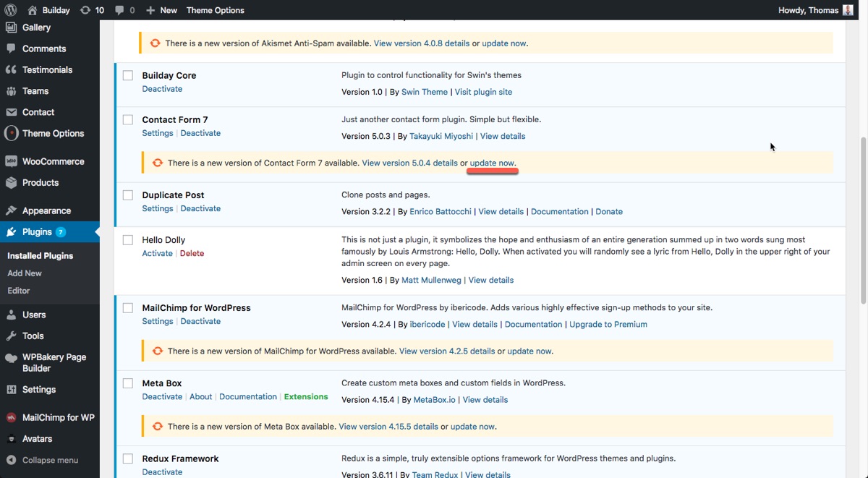Viewport: 868px width, 478px height.
Task: Deactivate the Builday Core plugin
Action: point(162,89)
